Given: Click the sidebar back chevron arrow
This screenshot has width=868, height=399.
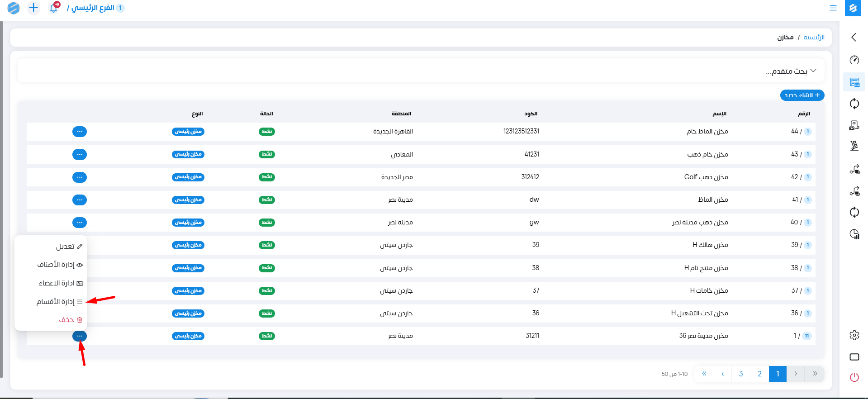Looking at the screenshot, I should pyautogui.click(x=854, y=37).
